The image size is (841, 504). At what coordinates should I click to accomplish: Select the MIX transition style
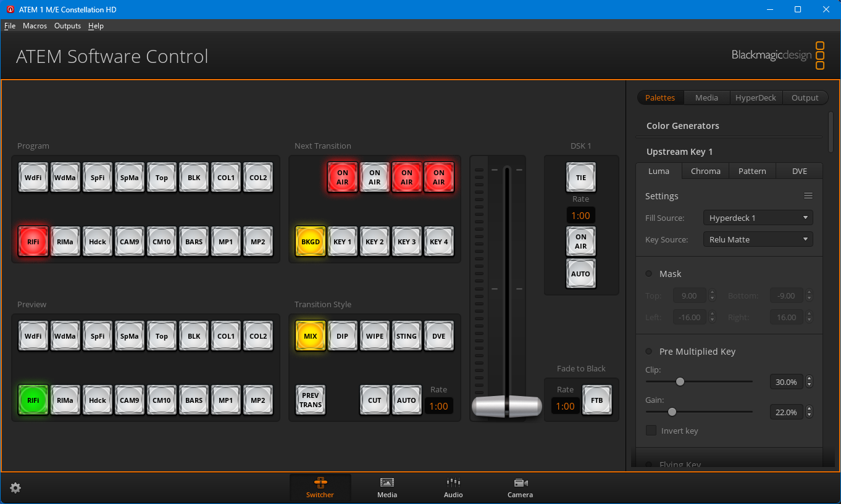point(311,336)
